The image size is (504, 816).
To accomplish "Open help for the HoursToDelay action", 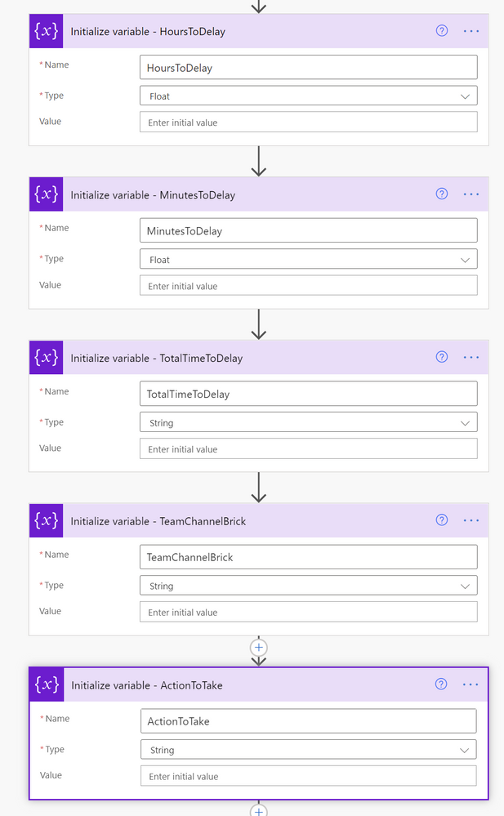I will point(442,30).
